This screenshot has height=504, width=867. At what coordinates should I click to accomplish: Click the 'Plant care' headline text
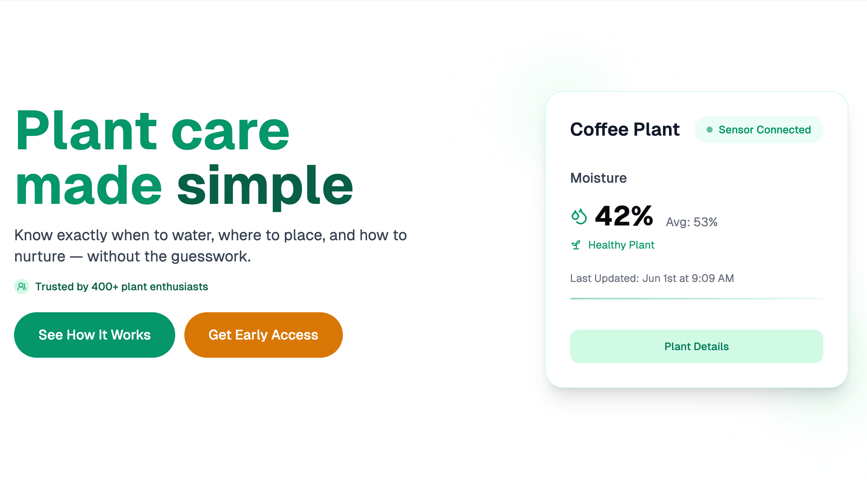click(x=152, y=131)
